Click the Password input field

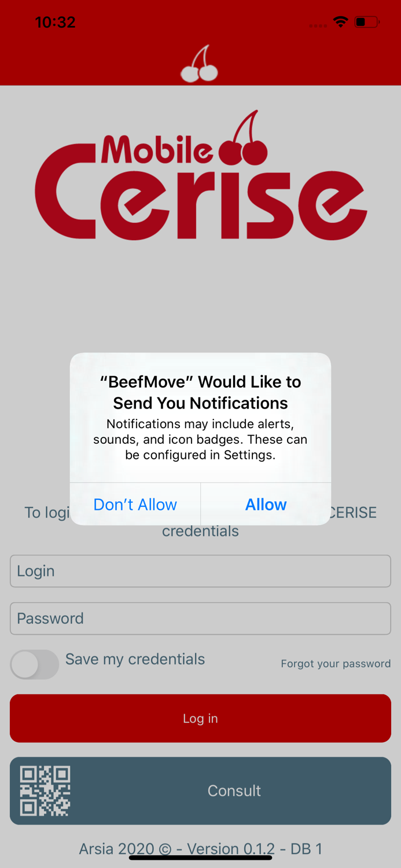pyautogui.click(x=200, y=619)
